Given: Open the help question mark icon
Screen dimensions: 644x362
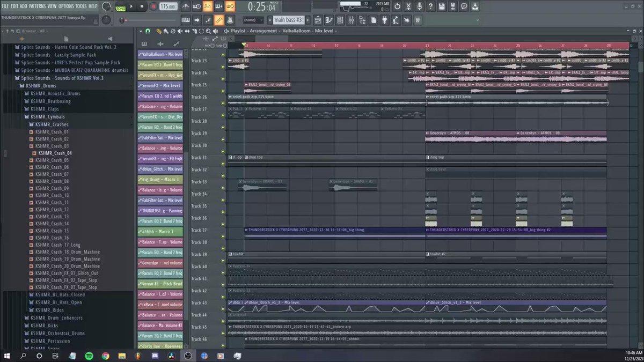Looking at the screenshot, I should [x=430, y=6].
